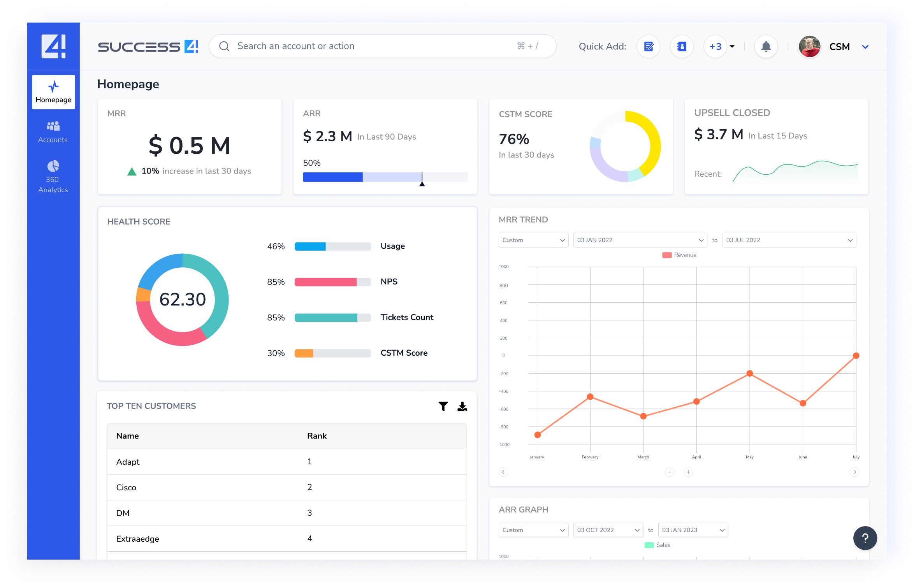Viewport: 916px width, 588px height.
Task: Click the Quick Add contact book icon
Action: coord(682,47)
